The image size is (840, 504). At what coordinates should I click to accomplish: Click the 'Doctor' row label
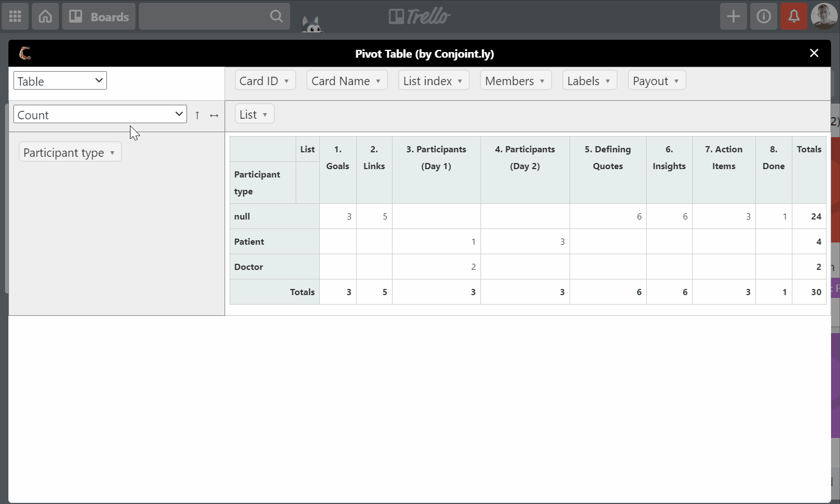(x=274, y=267)
